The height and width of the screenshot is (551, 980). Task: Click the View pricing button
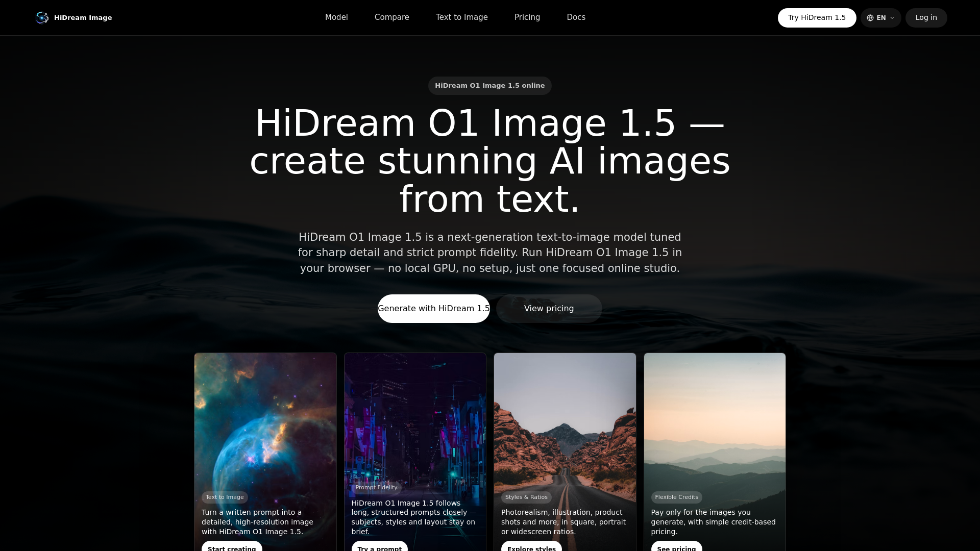[x=549, y=309]
